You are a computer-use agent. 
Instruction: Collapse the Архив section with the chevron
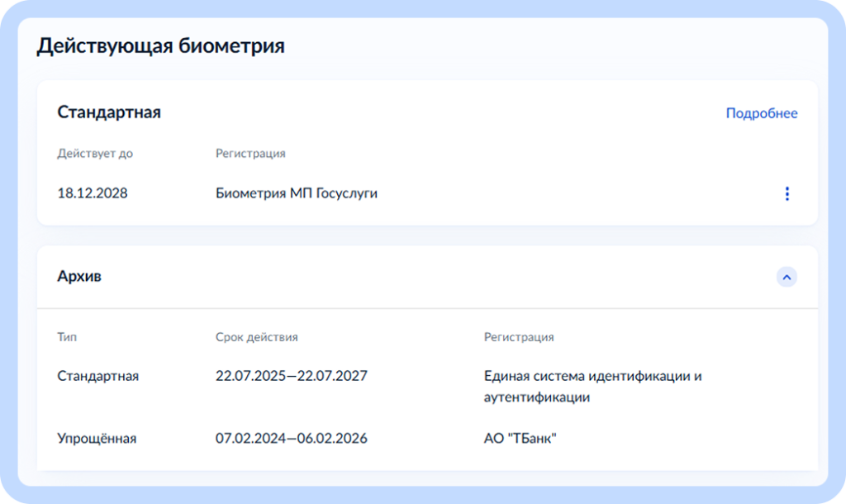787,278
